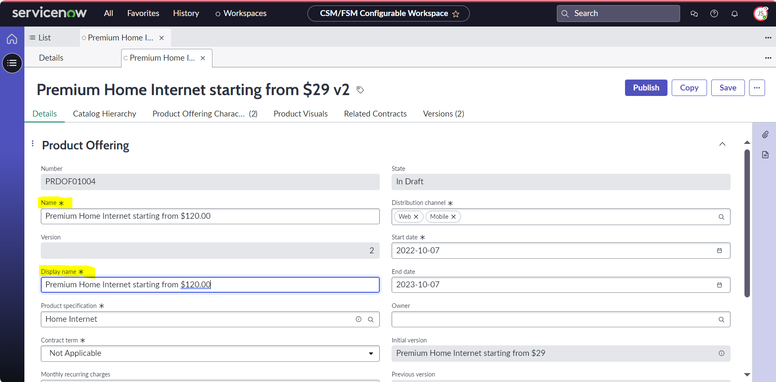Select the Details sub-tab next to Premium Home
This screenshot has width=776, height=382.
51,58
